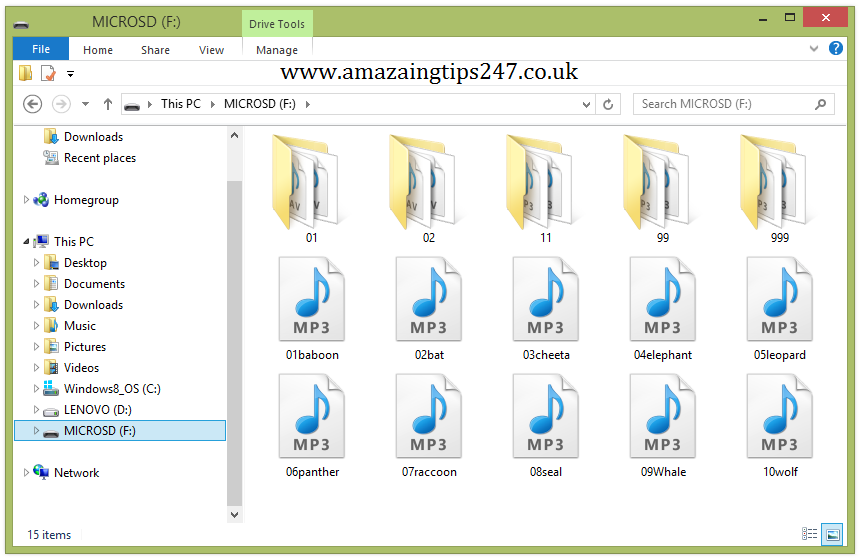Select the 03cheeta MP3 file

(545, 309)
